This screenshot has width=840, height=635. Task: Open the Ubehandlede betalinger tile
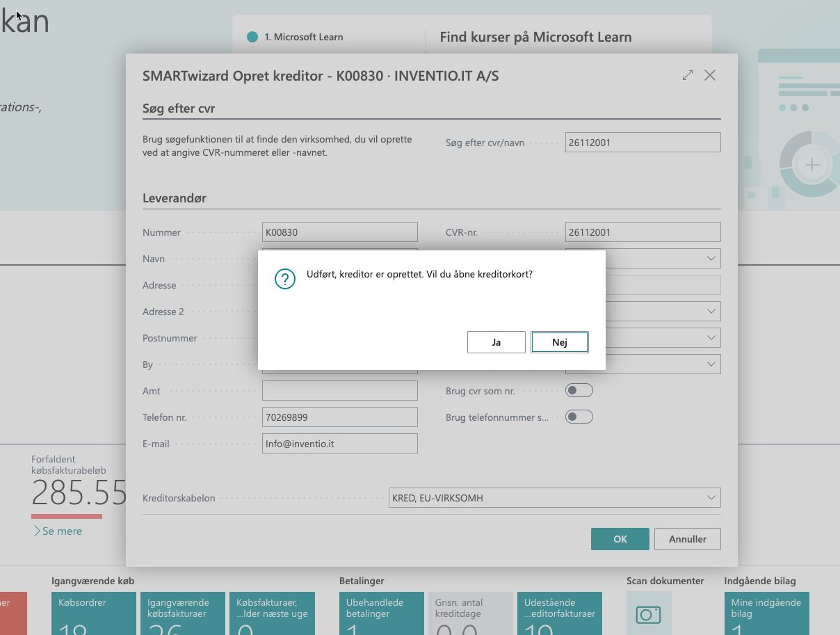pos(381,613)
